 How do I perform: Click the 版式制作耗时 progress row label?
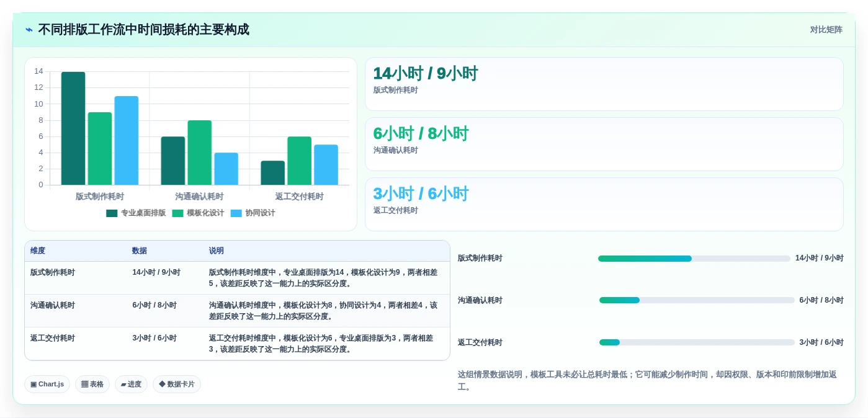tap(480, 259)
